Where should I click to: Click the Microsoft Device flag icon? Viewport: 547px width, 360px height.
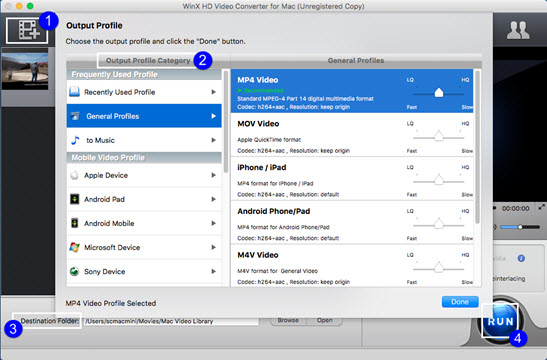[74, 247]
